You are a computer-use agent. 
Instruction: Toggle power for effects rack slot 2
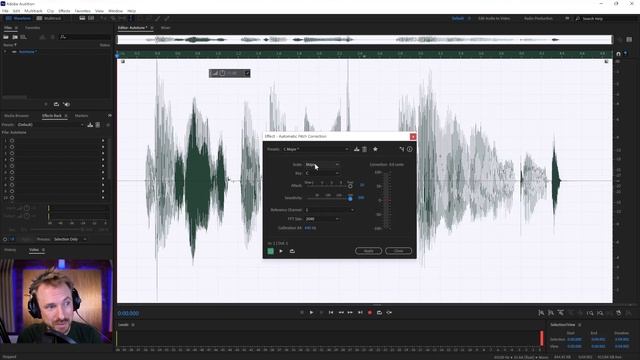point(12,147)
